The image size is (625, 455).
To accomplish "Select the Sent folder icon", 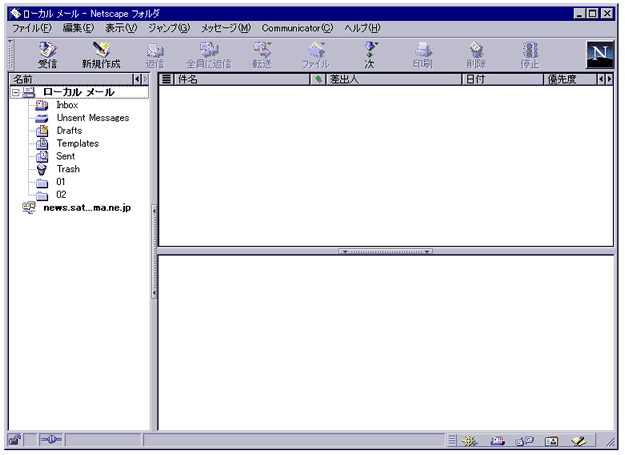I will click(x=42, y=156).
